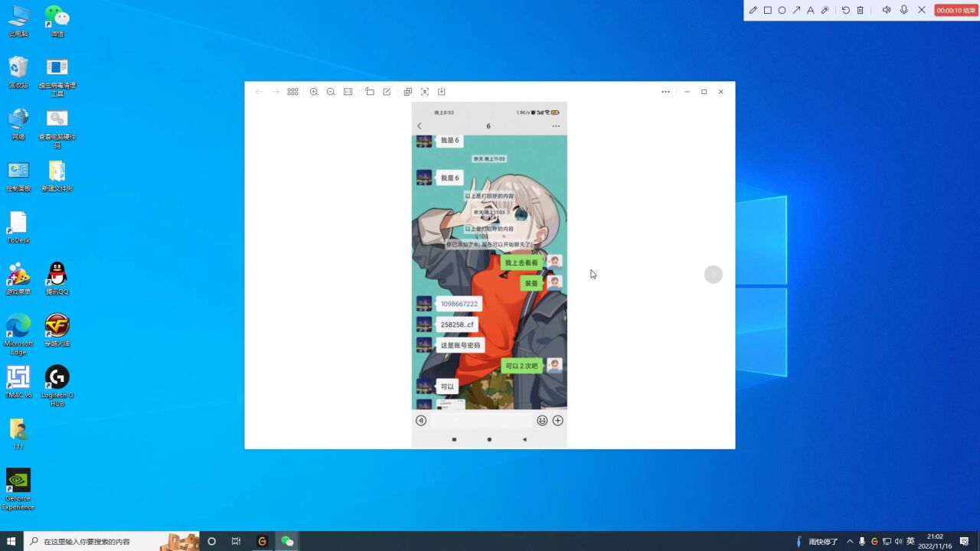Open thumbnail grid view in viewer

tap(292, 92)
